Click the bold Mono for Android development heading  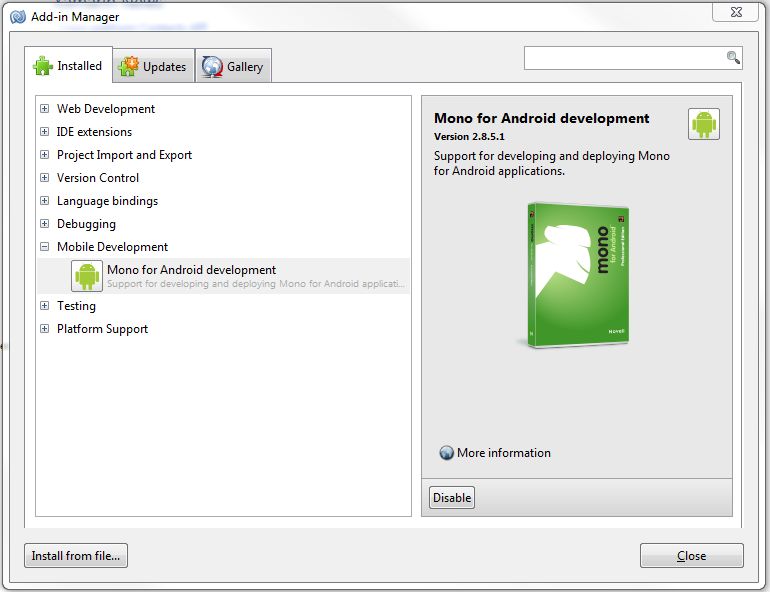click(x=542, y=118)
